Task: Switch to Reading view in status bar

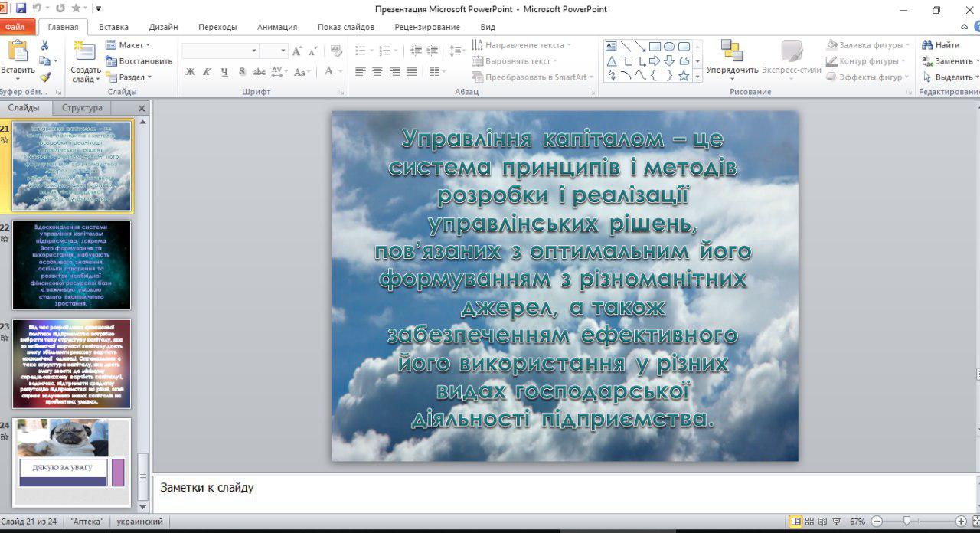Action: 823,522
